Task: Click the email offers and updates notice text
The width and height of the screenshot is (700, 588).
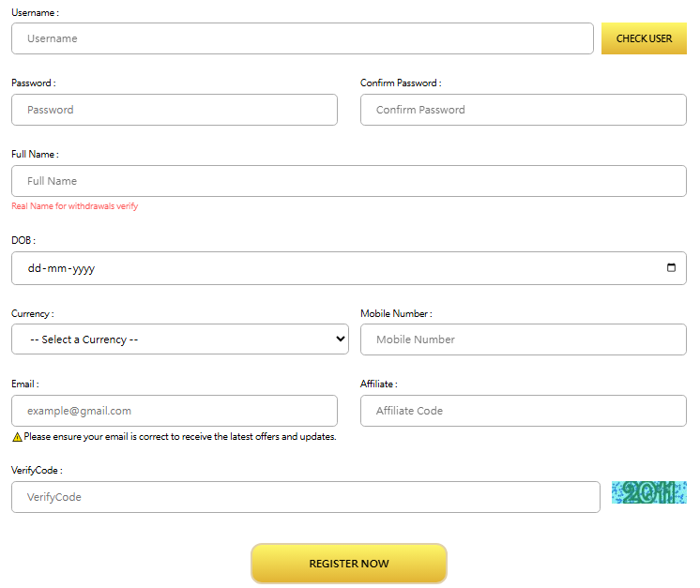Action: 179,437
